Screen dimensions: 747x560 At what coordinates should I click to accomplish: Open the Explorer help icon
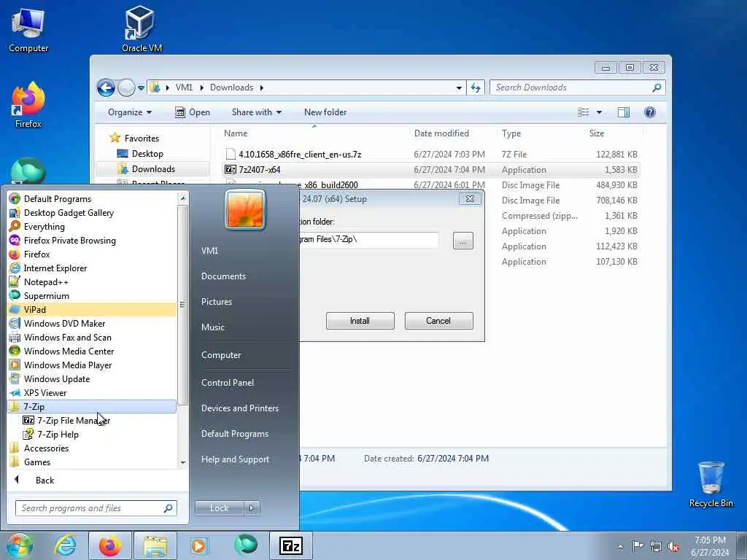[x=650, y=112]
